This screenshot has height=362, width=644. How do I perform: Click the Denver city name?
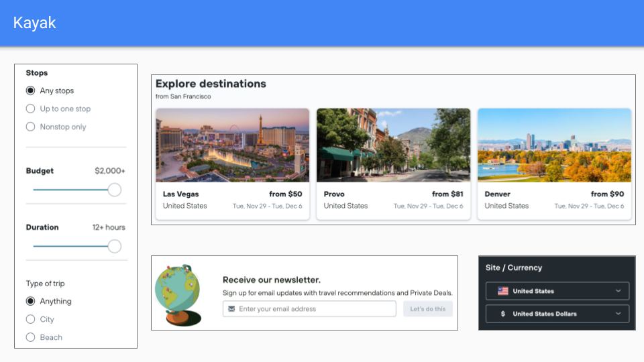497,194
